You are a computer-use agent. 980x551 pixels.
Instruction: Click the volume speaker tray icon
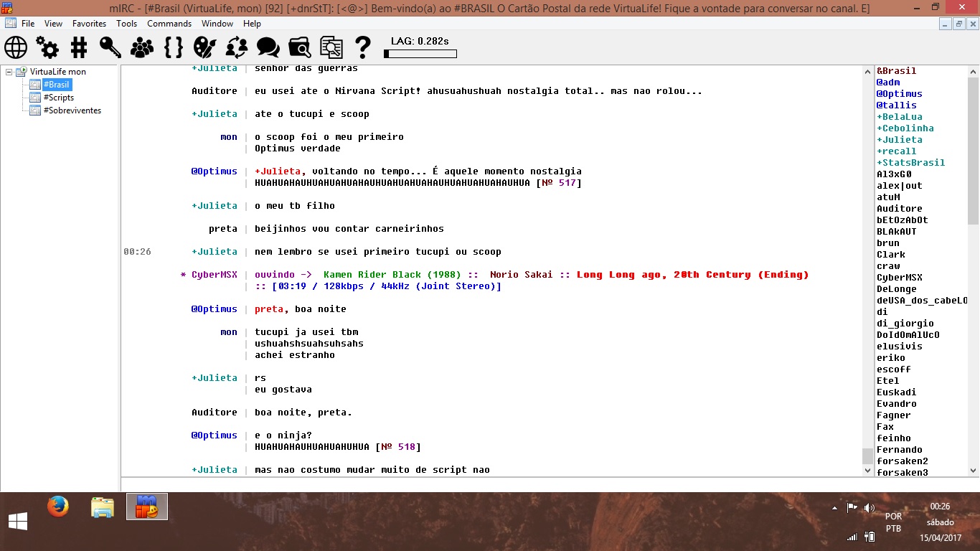tap(870, 507)
